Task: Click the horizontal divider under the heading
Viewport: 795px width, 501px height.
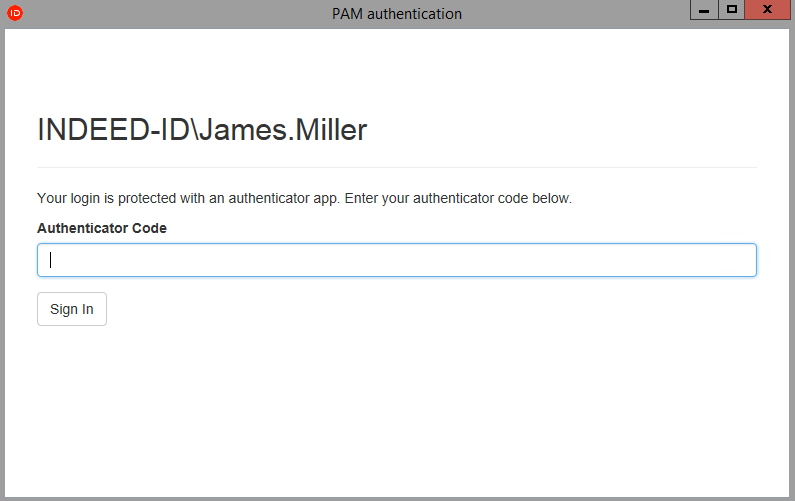Action: coord(396,167)
